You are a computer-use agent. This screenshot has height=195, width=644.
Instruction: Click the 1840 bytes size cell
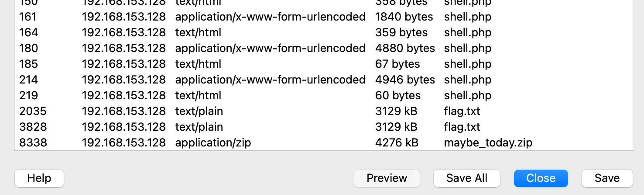[404, 17]
